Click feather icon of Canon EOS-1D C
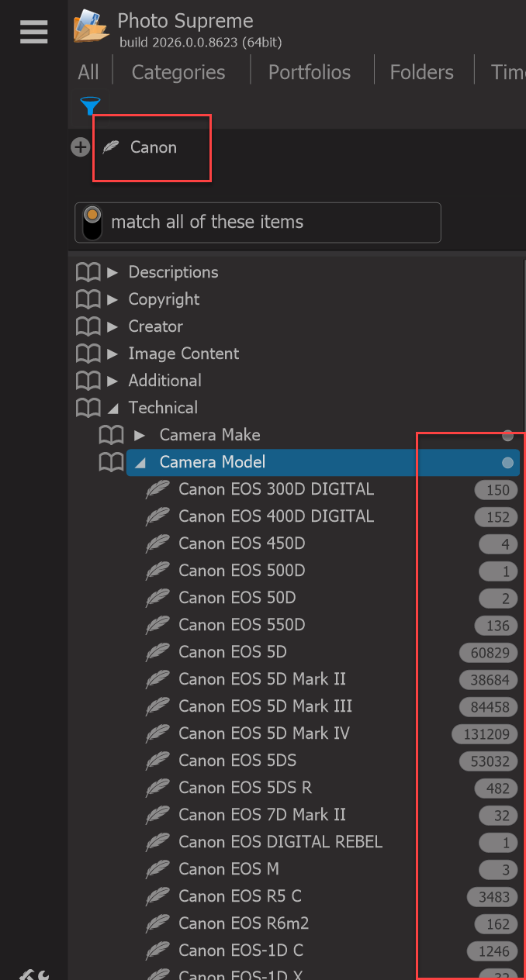526x980 pixels. [157, 951]
